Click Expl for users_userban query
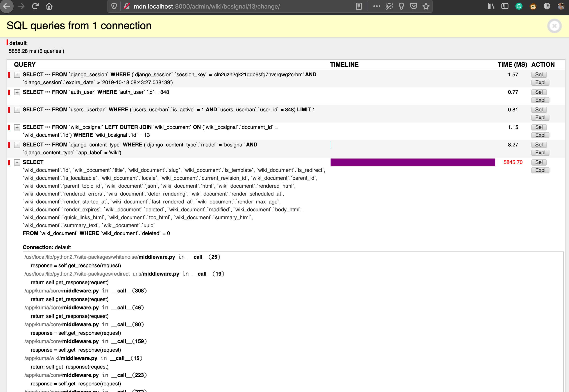 click(x=540, y=118)
